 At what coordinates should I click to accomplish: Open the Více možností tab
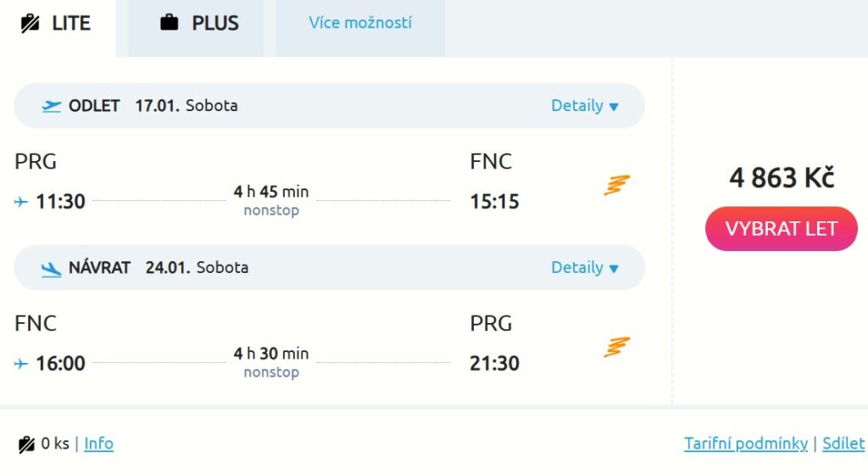coord(360,24)
